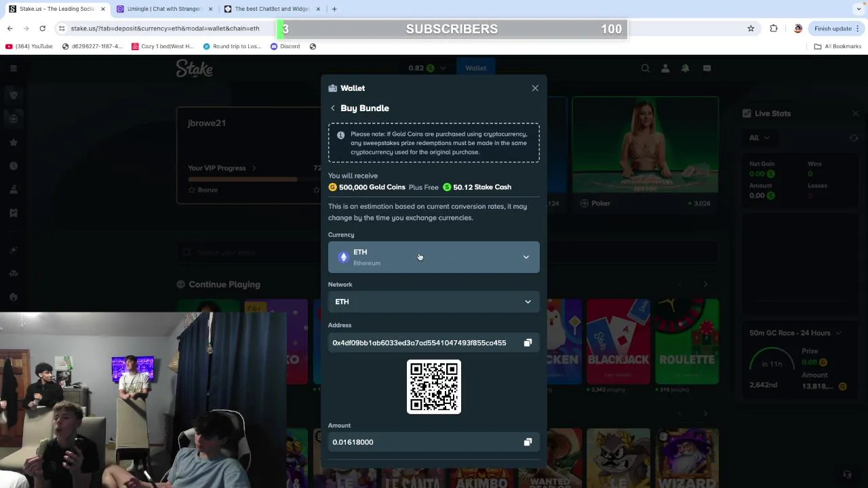This screenshot has height=488, width=868.
Task: Go back from Buy Bundle
Action: [x=332, y=108]
